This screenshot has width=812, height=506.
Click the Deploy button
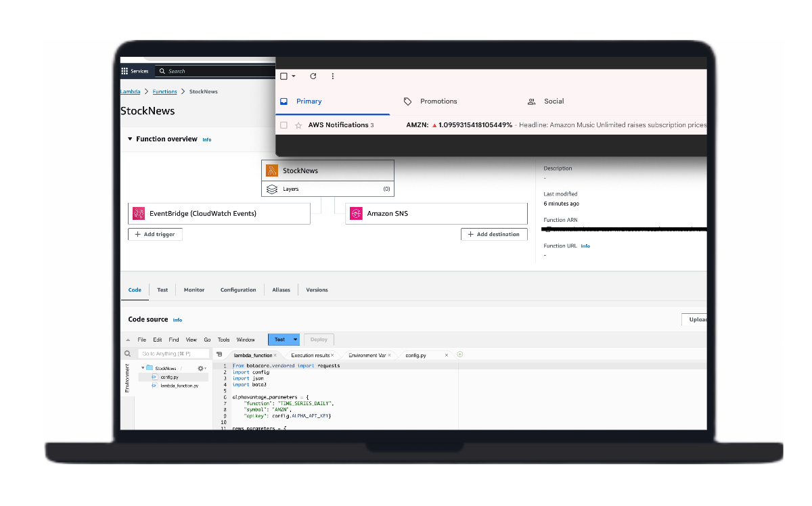(x=319, y=340)
